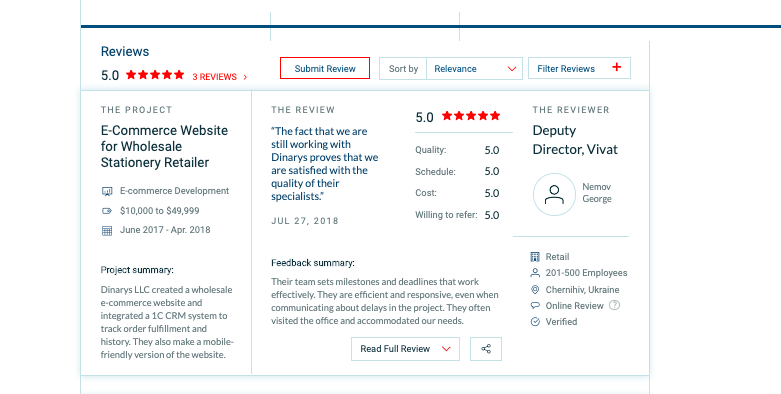
Task: Click the Chernihiv location pin icon
Action: pos(535,289)
